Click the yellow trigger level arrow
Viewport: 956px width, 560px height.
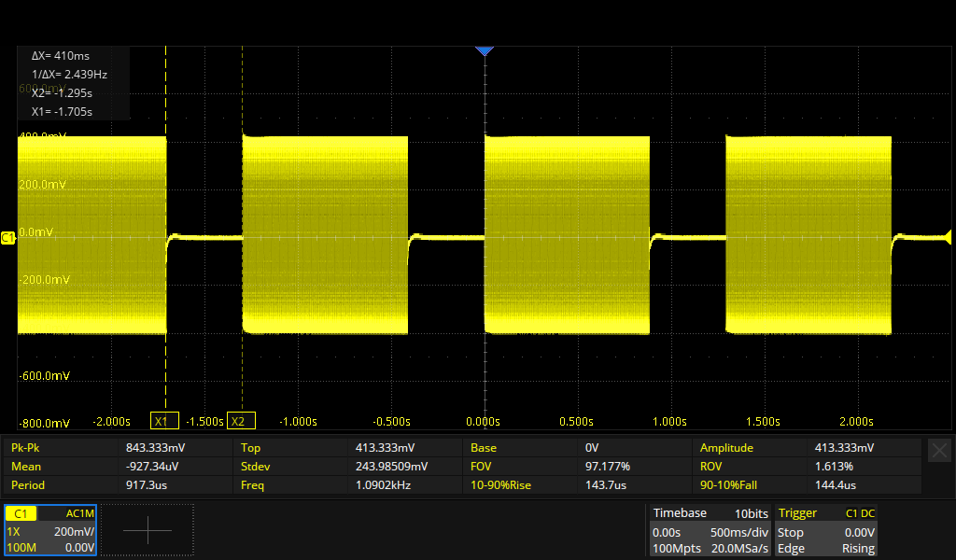pyautogui.click(x=949, y=233)
